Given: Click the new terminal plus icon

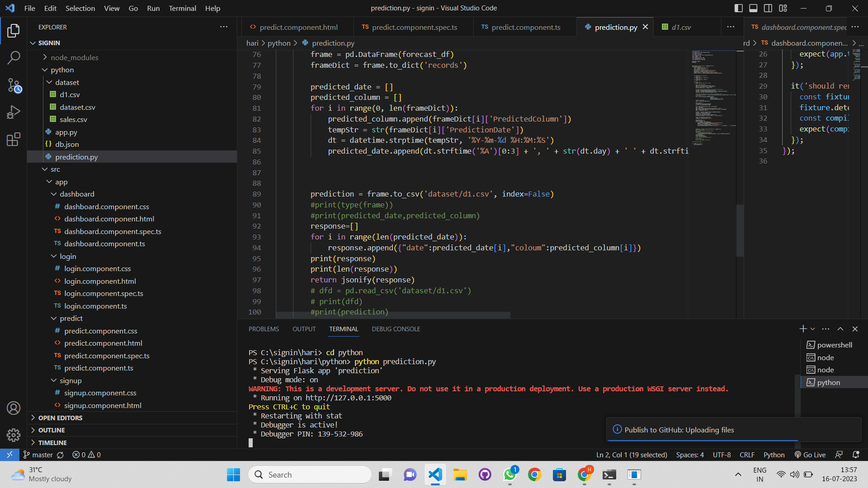Looking at the screenshot, I should (802, 329).
